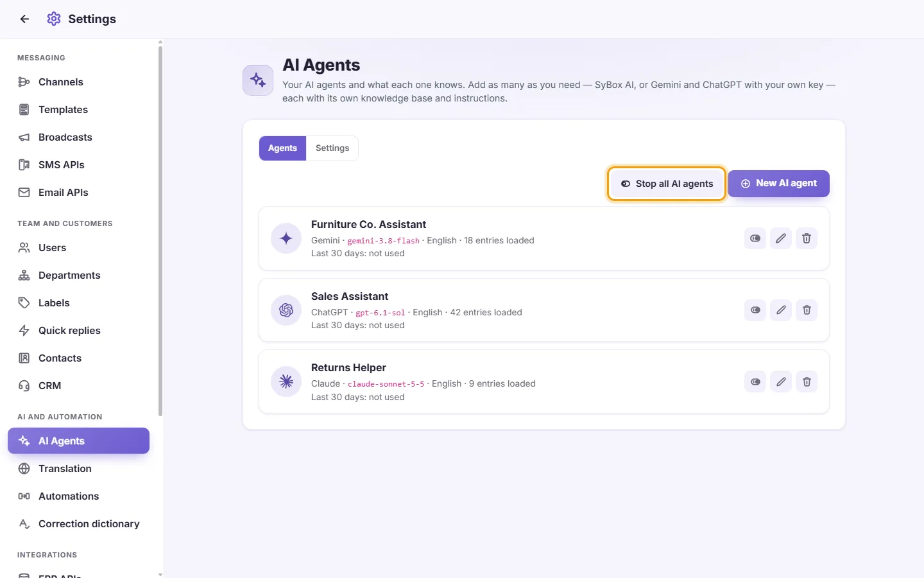Click the plus icon on New AI agent
924x578 pixels.
coord(746,184)
